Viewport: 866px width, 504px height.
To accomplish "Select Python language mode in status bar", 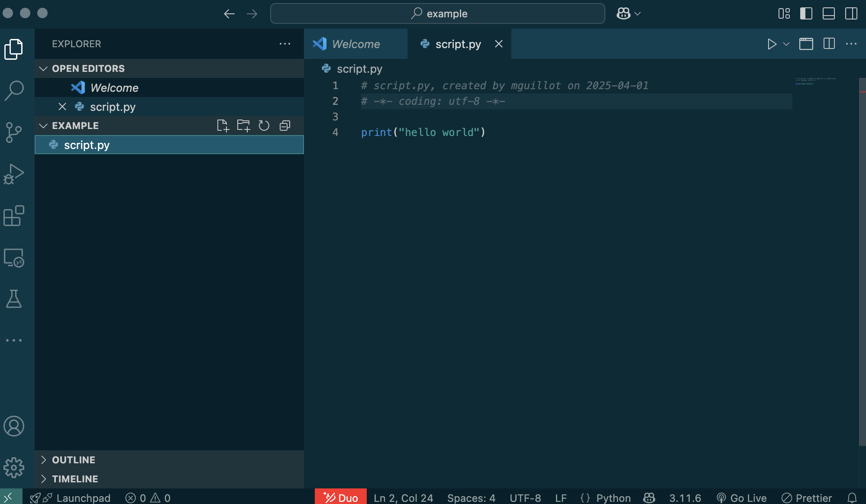I will (x=613, y=498).
